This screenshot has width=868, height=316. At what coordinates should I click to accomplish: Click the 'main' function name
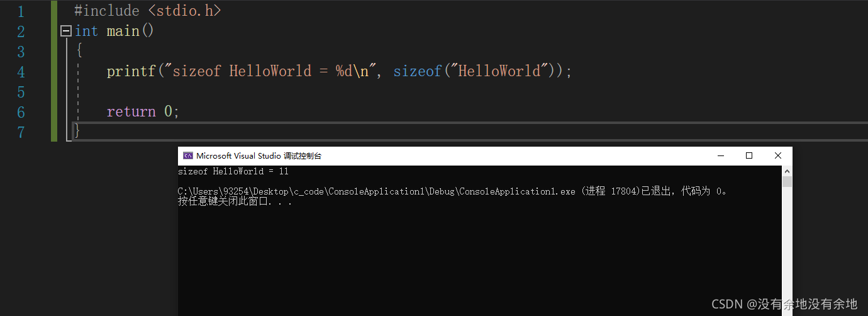tap(123, 31)
